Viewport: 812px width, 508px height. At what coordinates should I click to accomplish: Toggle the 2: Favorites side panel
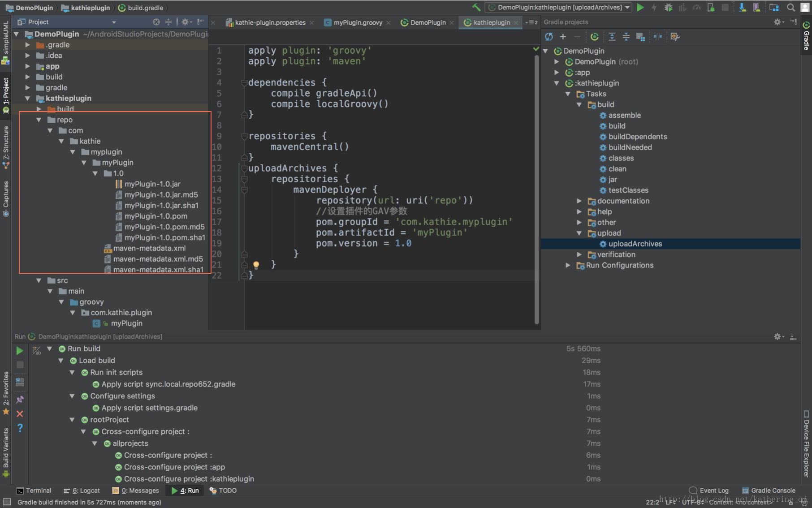click(x=6, y=393)
